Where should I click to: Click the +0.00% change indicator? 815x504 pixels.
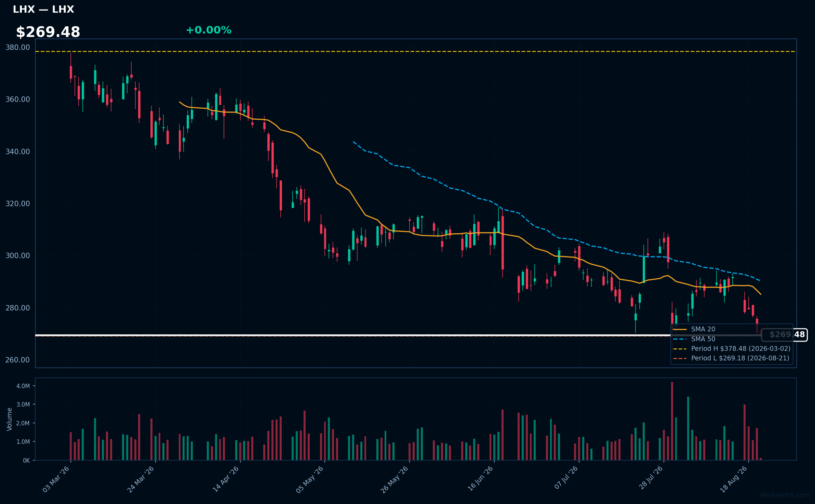pos(209,30)
